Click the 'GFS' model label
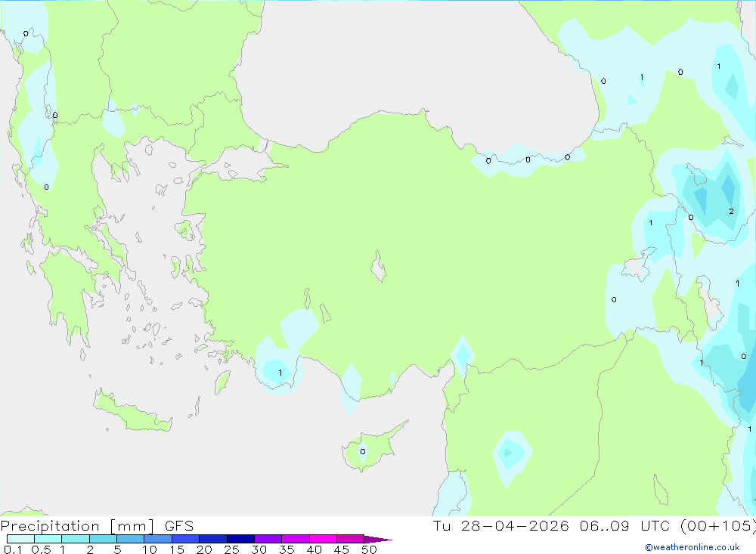Image resolution: width=756 pixels, height=554 pixels. point(179,526)
